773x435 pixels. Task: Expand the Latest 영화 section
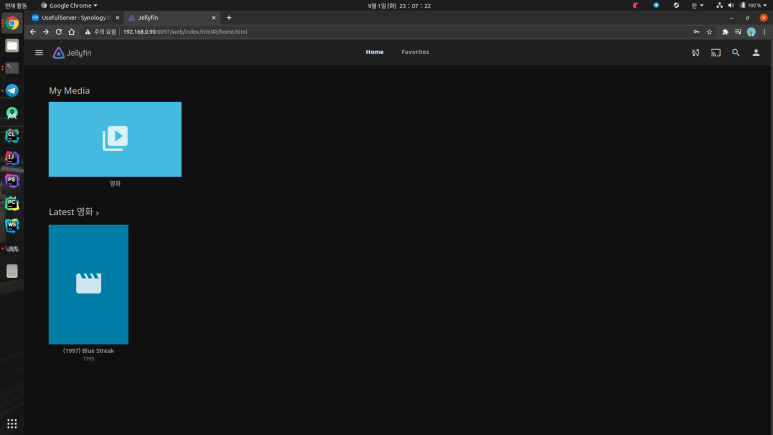coord(73,212)
